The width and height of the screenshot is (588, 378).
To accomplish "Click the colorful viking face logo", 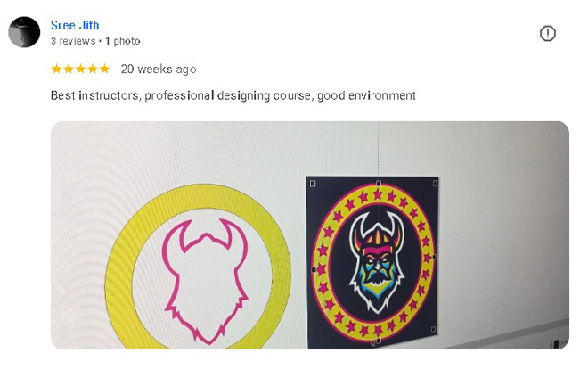I will [377, 263].
